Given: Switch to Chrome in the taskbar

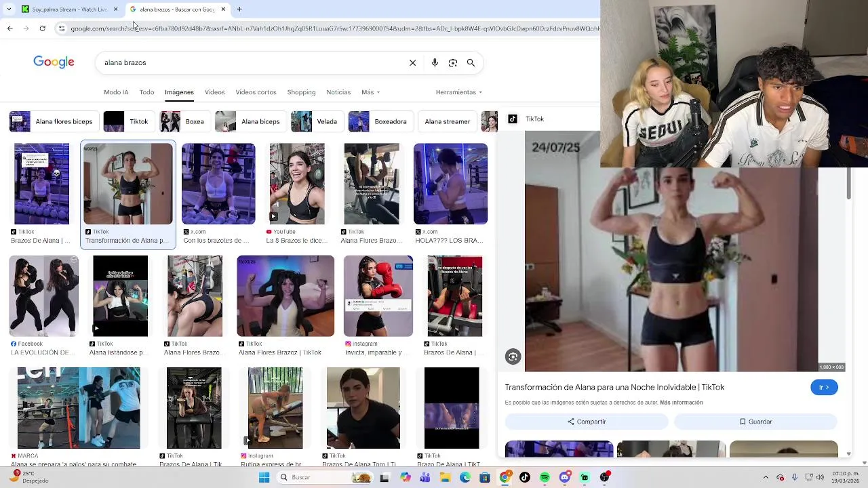Looking at the screenshot, I should click(x=505, y=477).
